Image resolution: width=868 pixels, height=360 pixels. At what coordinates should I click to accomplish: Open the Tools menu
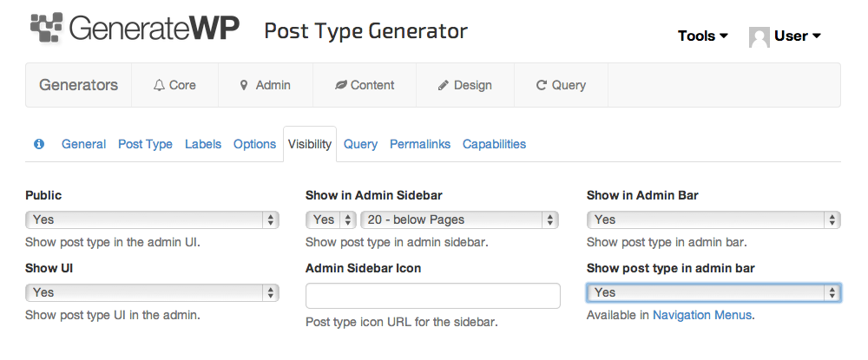click(x=702, y=36)
